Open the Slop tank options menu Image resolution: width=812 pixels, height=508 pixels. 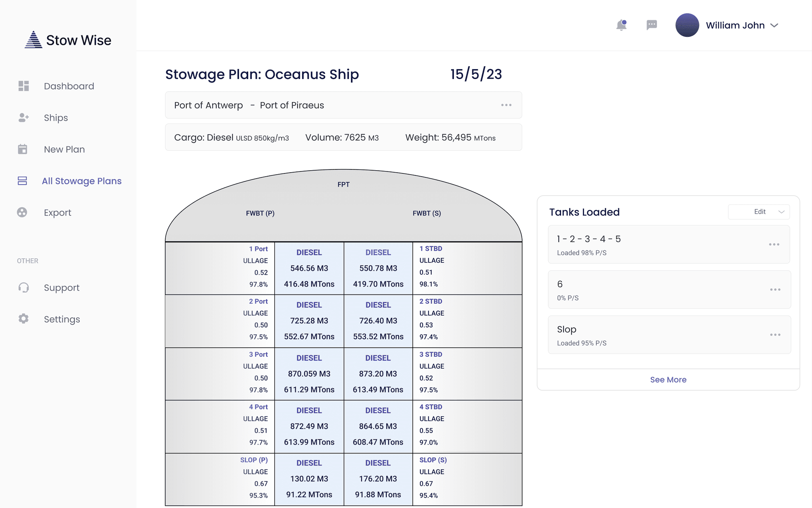click(x=775, y=335)
